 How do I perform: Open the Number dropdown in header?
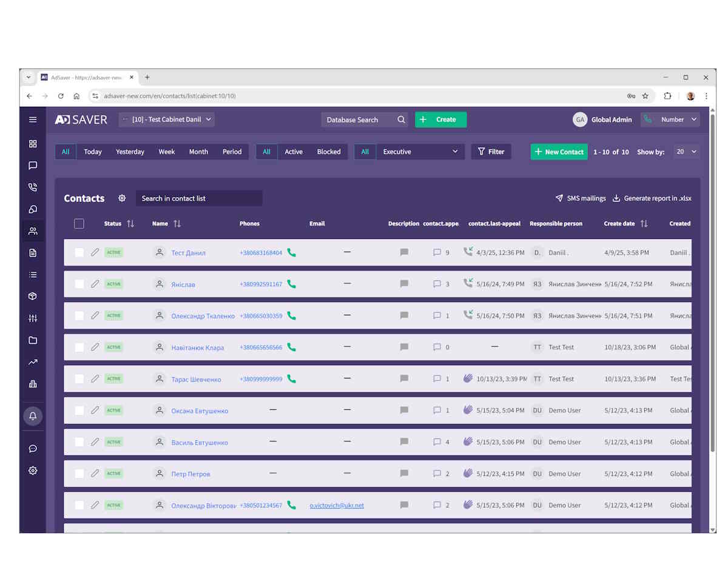coord(670,119)
